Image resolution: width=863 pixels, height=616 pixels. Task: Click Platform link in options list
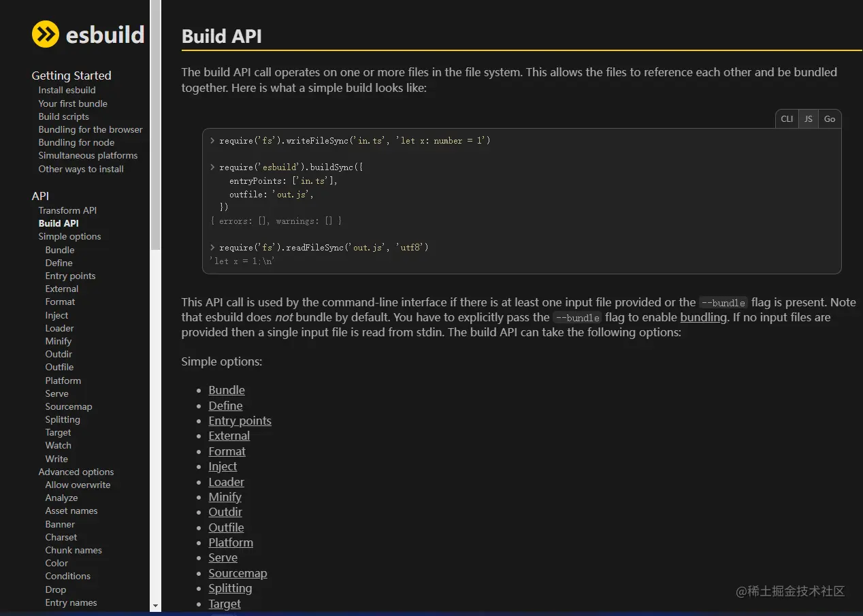pyautogui.click(x=231, y=542)
